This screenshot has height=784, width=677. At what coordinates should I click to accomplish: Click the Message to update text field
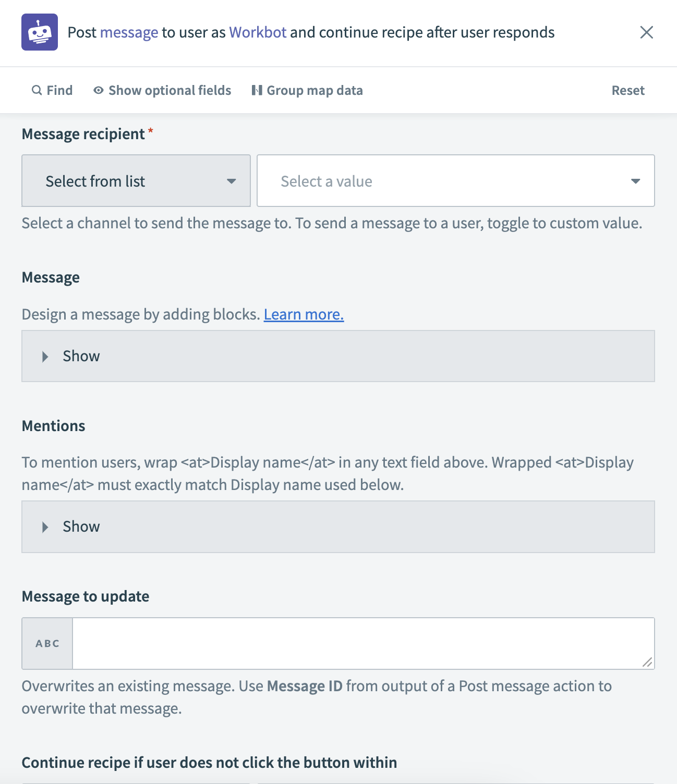pyautogui.click(x=360, y=643)
